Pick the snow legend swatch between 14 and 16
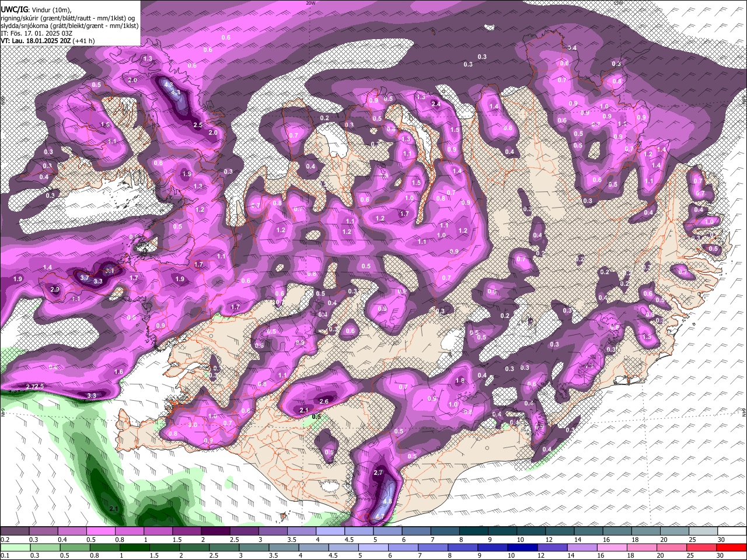 tap(588, 531)
